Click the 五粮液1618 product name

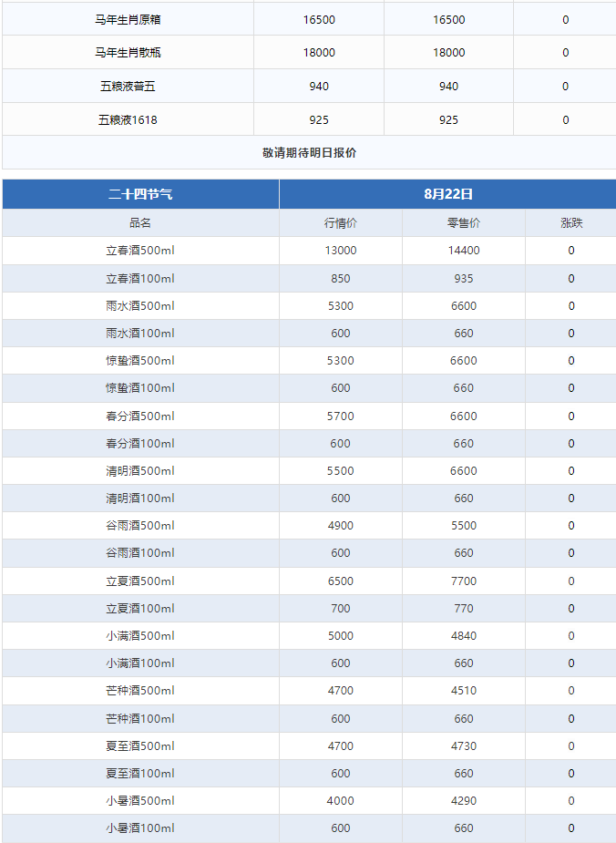128,120
